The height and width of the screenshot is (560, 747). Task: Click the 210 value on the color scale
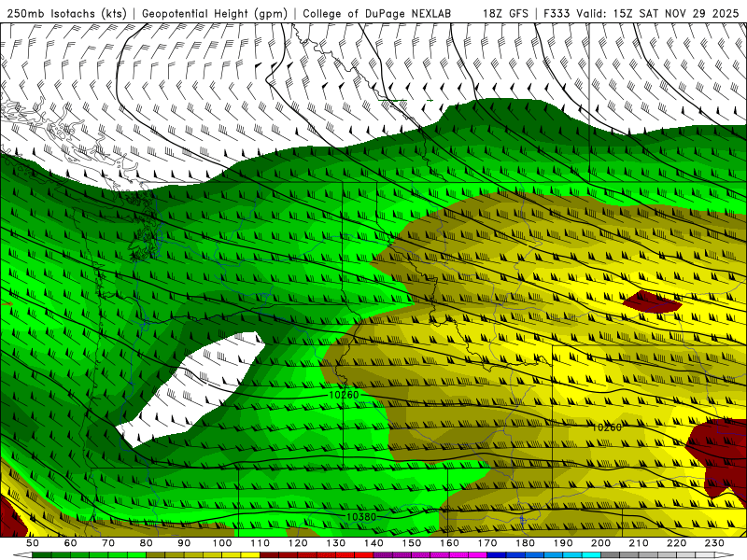639,543
